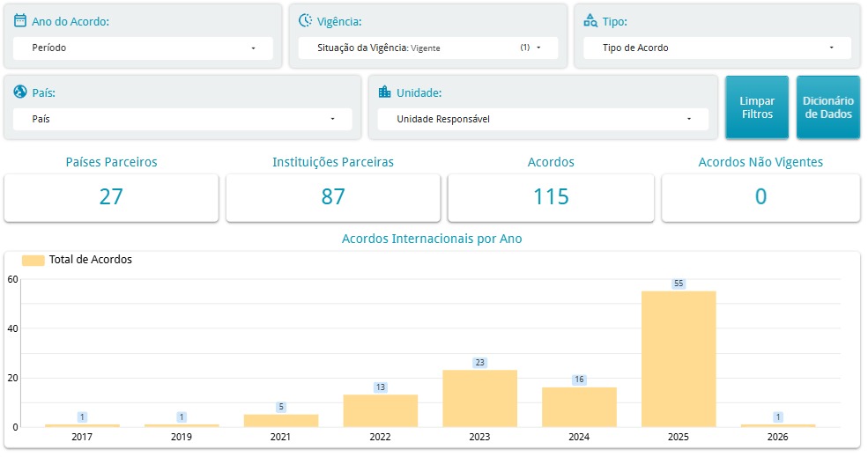
Task: Select the 2023 bar showing 23 agreements
Action: pos(479,398)
